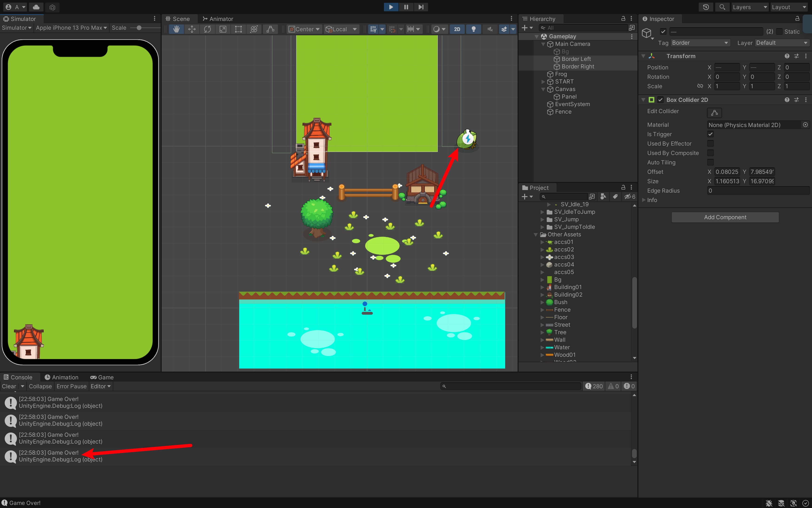Start Play mode with the Play button
This screenshot has width=812, height=508.
pyautogui.click(x=391, y=7)
